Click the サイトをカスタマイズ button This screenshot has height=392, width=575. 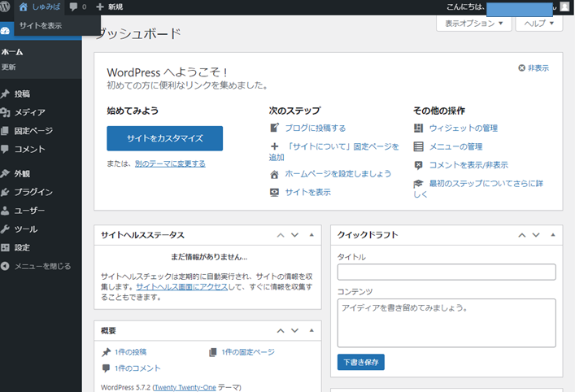pyautogui.click(x=164, y=138)
